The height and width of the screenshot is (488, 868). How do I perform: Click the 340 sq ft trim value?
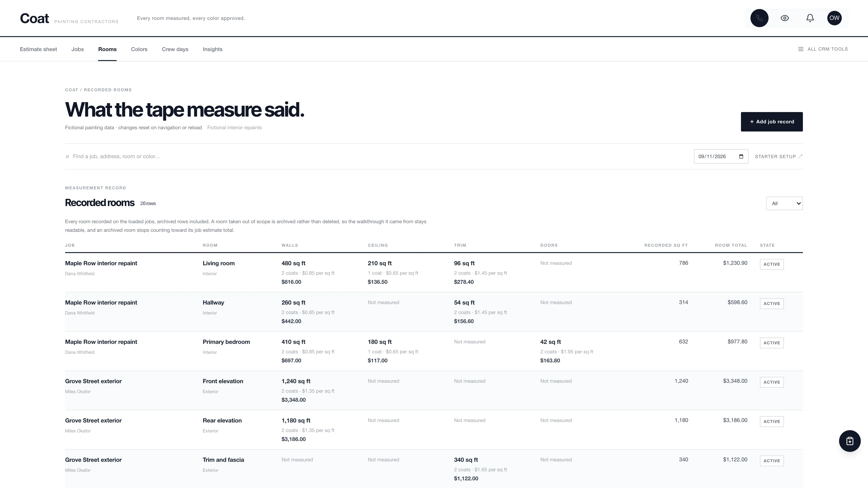point(466,460)
